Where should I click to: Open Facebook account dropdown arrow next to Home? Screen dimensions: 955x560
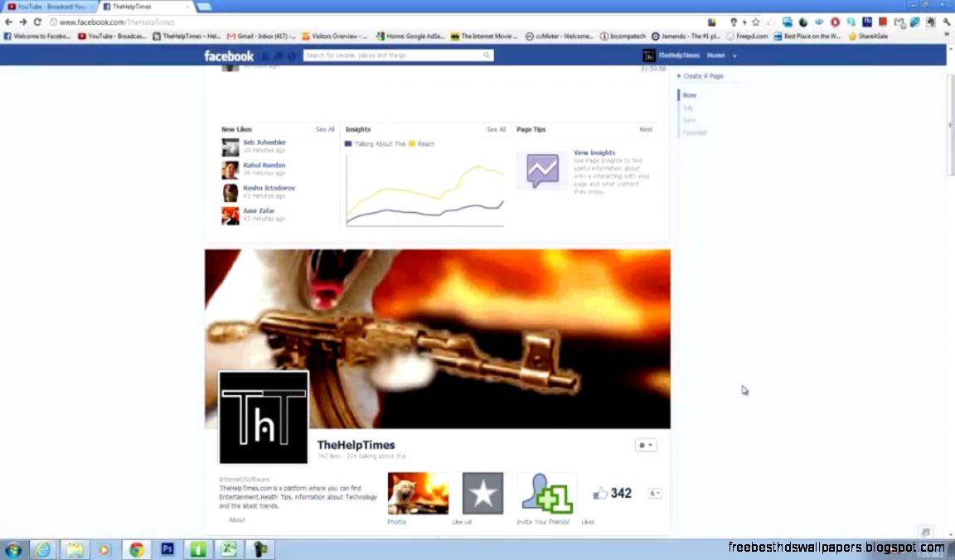734,56
